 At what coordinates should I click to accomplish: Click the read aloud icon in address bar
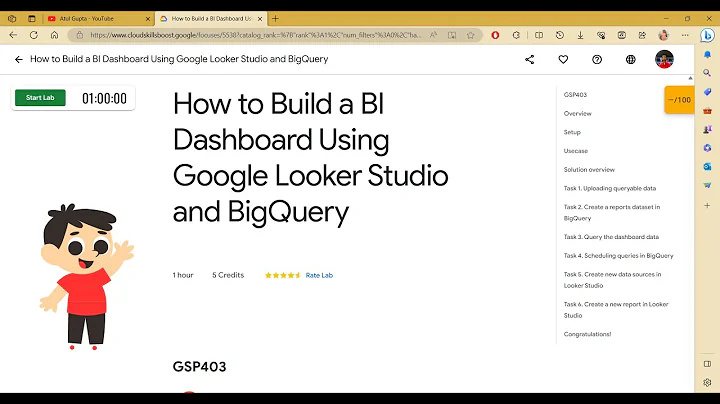point(433,35)
